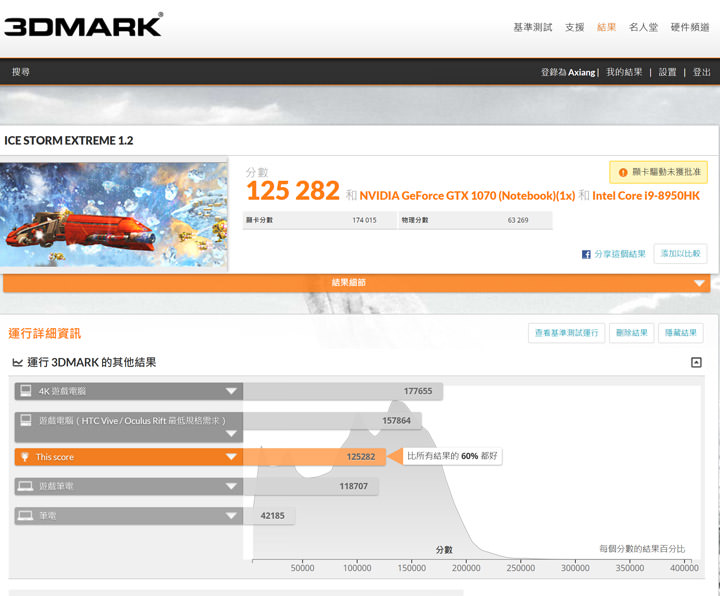This screenshot has width=720, height=596.
Task: Open the NVIDIA GeForce GTX 1070 link
Action: point(467,196)
